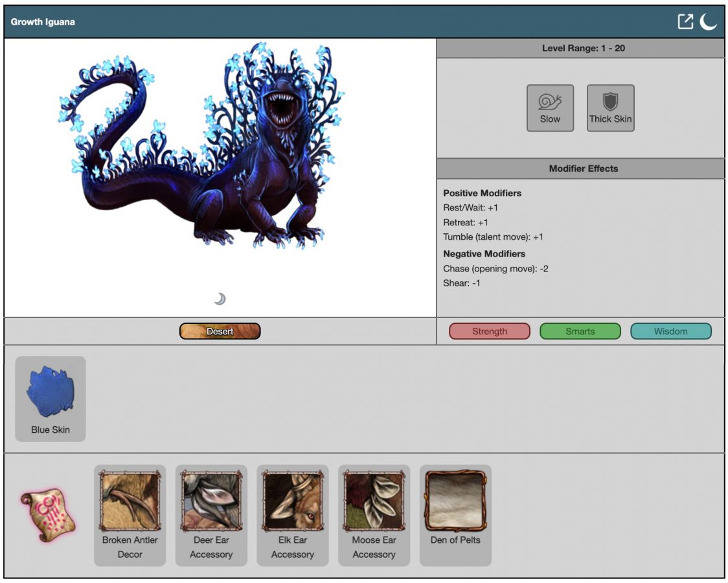728x583 pixels.
Task: Click the Modifier Effects section header
Action: [583, 168]
